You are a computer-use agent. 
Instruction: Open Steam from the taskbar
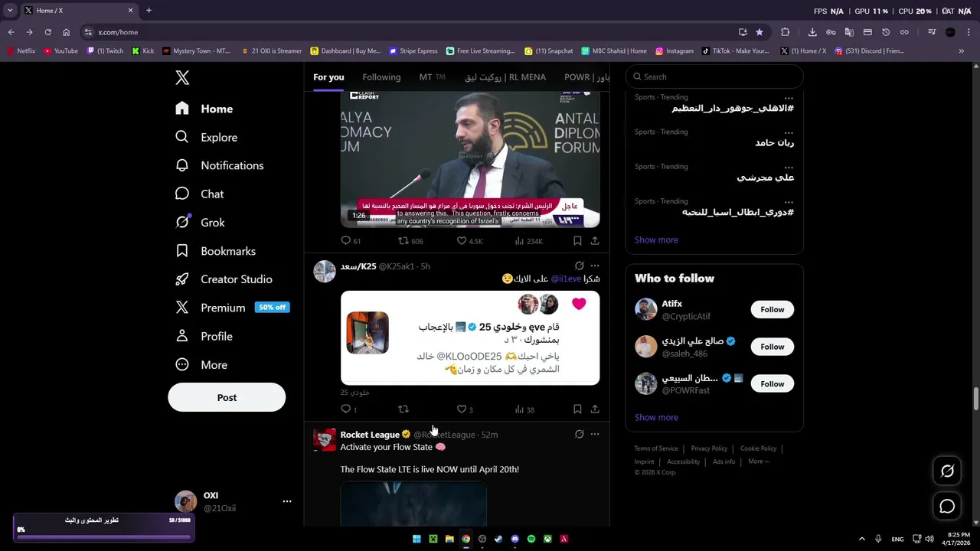pyautogui.click(x=498, y=539)
